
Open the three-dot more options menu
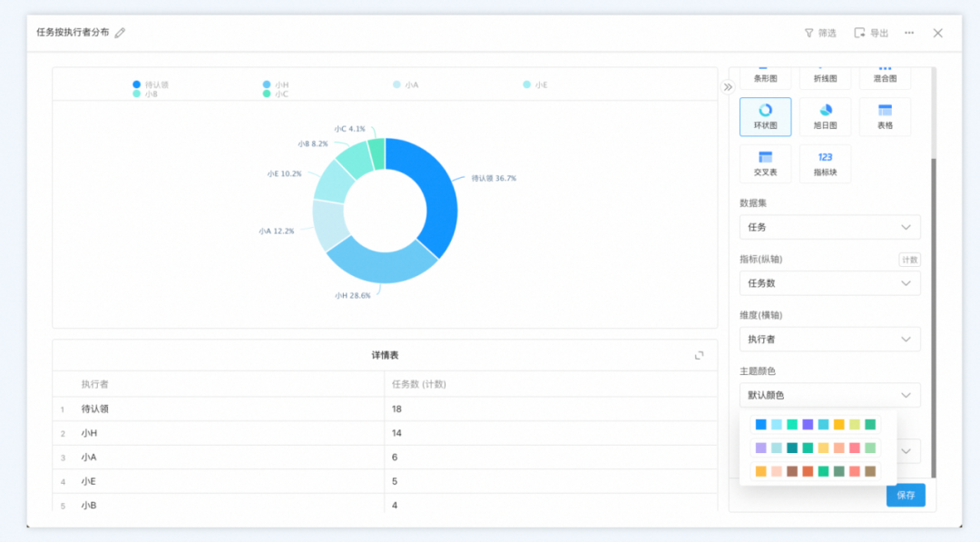tap(909, 33)
